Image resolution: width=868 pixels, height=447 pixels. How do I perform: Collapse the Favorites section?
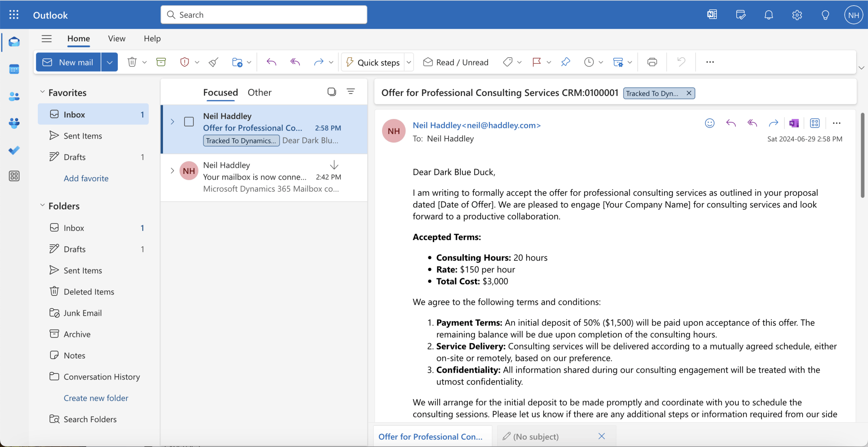pyautogui.click(x=43, y=92)
